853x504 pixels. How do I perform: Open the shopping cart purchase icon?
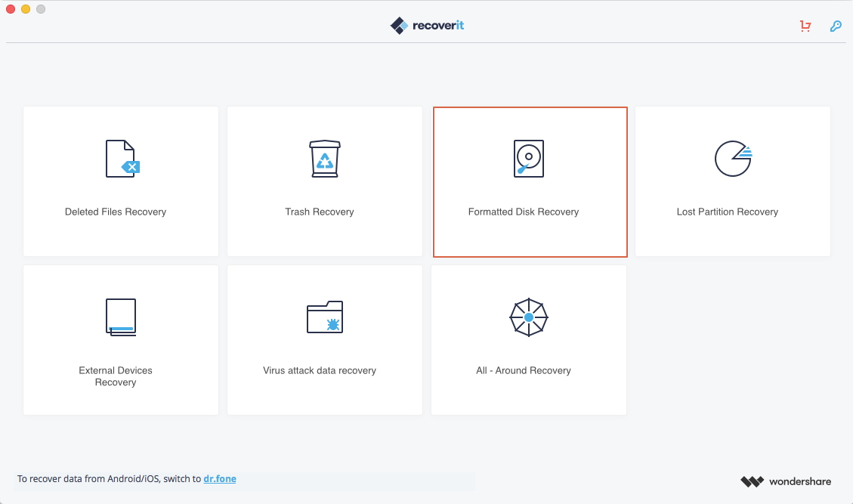(x=805, y=26)
